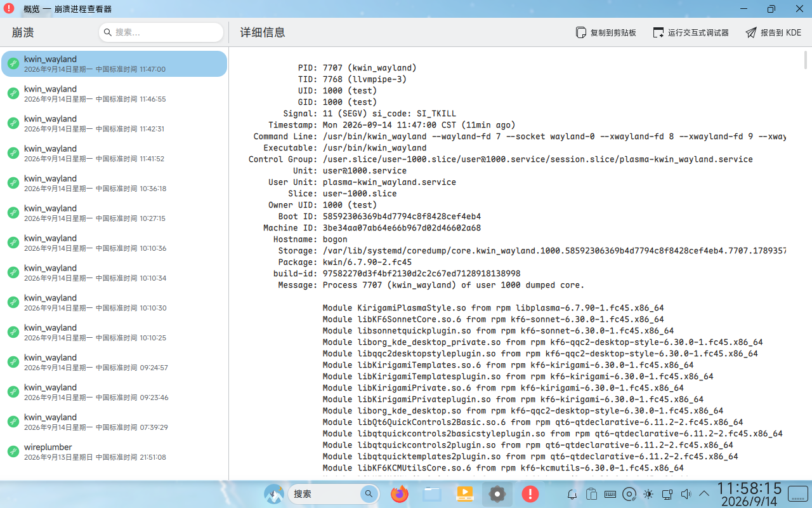Open the file manager from the taskbar
This screenshot has height=508, width=812.
(433, 494)
